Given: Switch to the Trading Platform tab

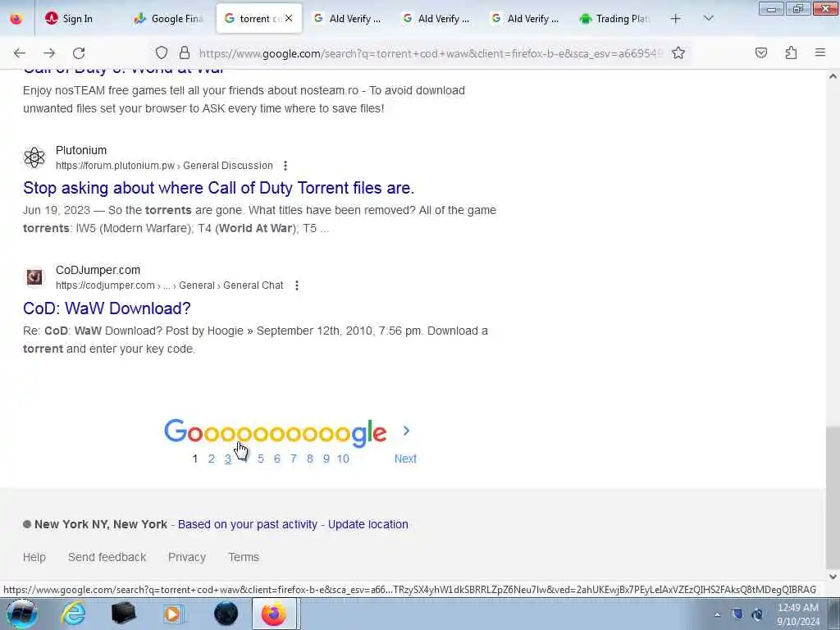Looking at the screenshot, I should coord(616,19).
